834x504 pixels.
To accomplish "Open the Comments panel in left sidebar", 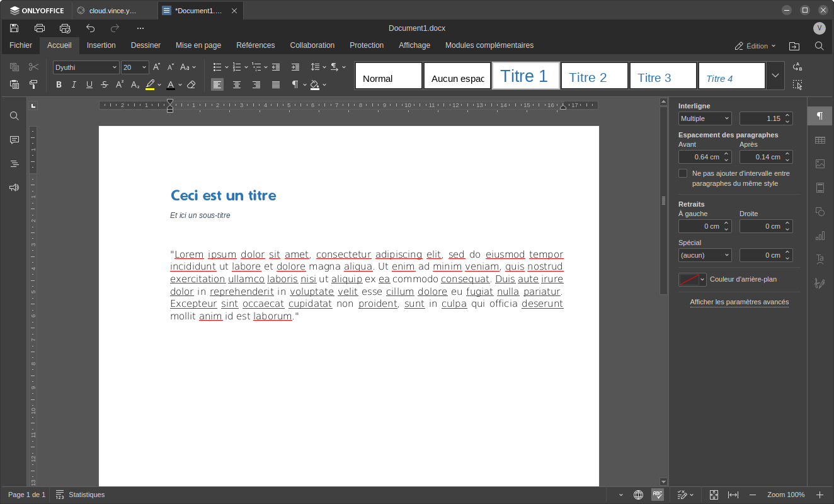I will 14,140.
